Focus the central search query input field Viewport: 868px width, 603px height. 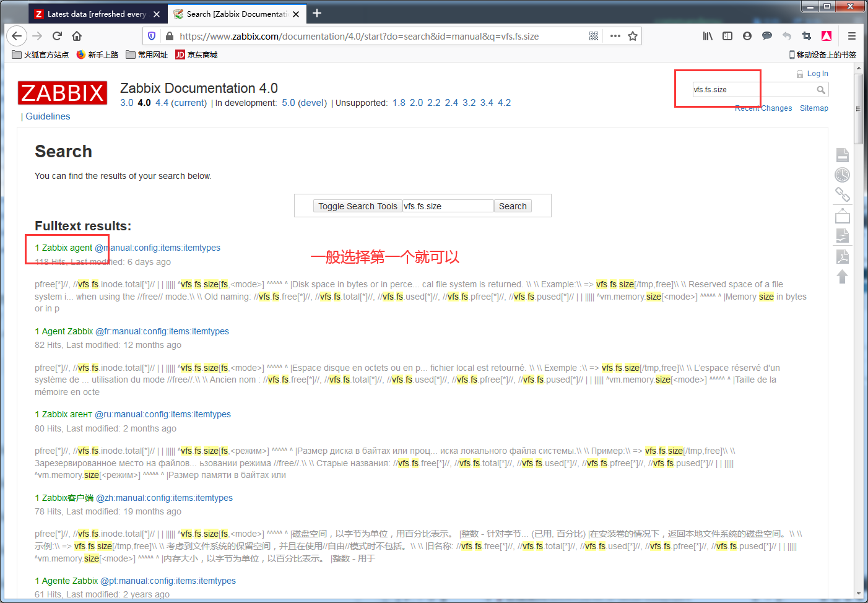point(448,206)
